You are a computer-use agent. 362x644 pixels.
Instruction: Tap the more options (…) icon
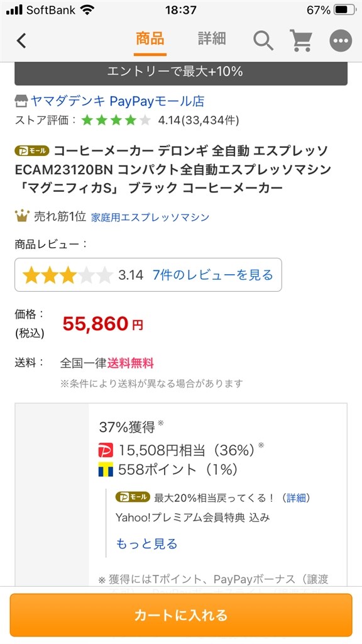[x=340, y=40]
